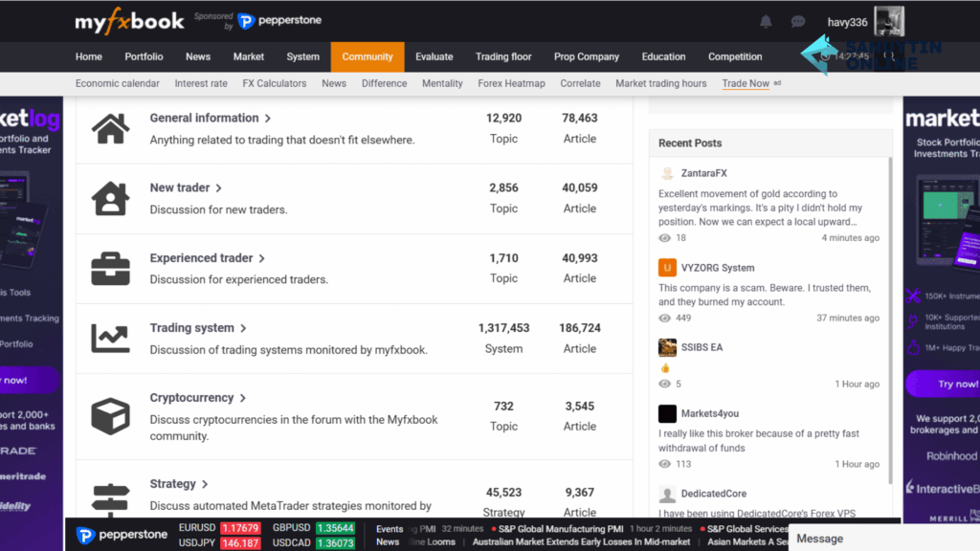Click SSIBS EA avatar image
The height and width of the screenshot is (551, 980).
tap(667, 347)
